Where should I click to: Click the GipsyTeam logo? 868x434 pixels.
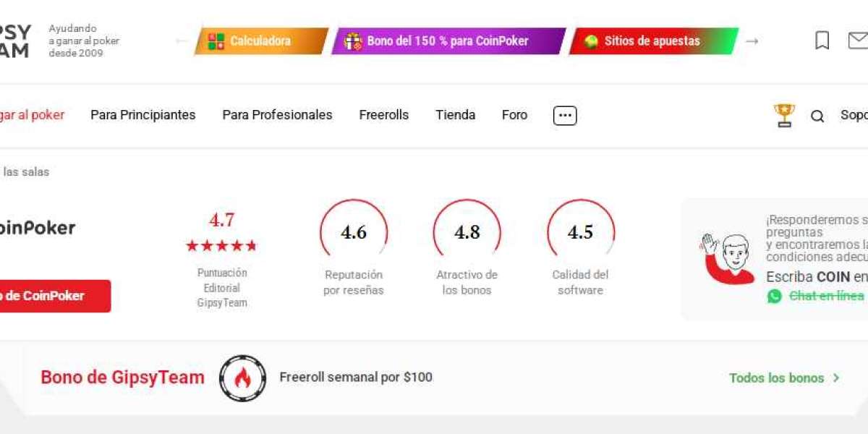[x=15, y=41]
